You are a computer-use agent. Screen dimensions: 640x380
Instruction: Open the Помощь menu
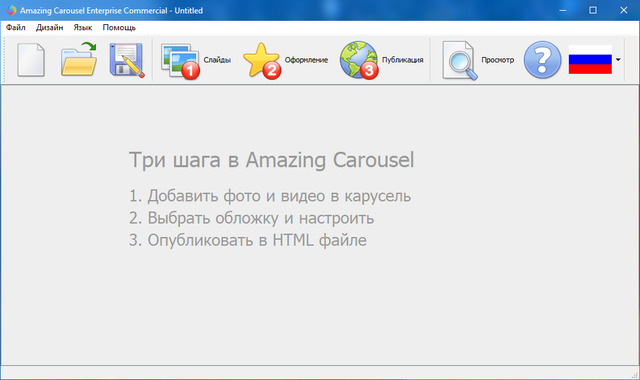[119, 27]
